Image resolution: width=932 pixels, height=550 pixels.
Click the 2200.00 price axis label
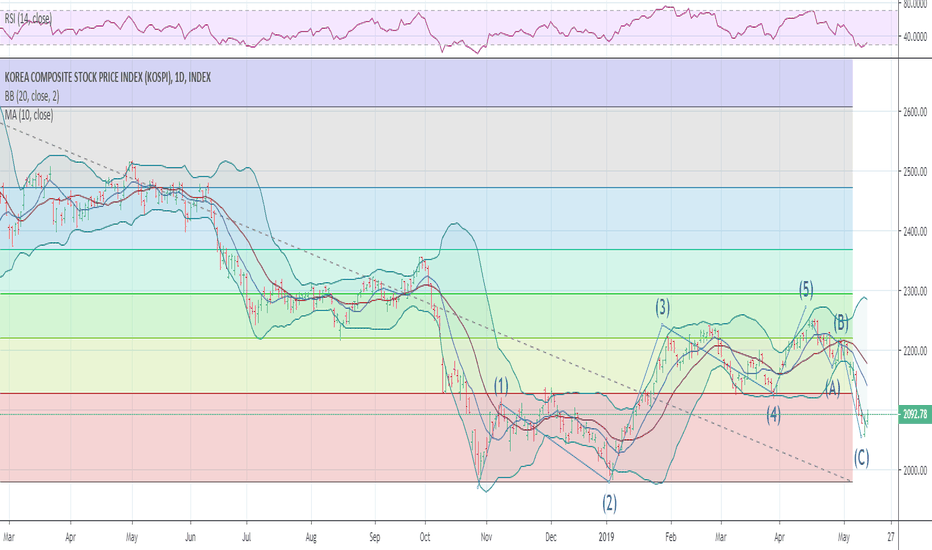(915, 351)
